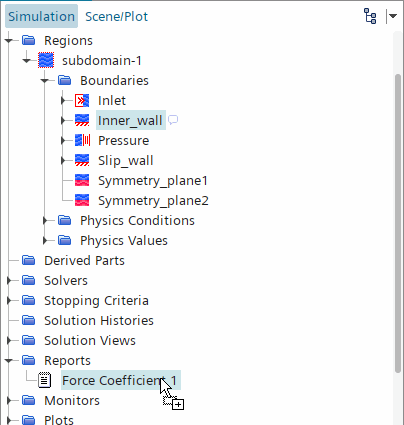Click the Force Coefficient 1 report icon

(x=45, y=380)
